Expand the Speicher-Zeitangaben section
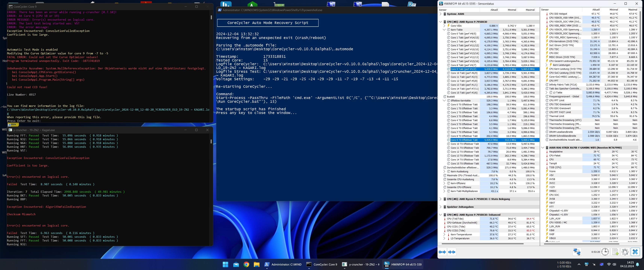This screenshot has width=644, height=270. pyautogui.click(x=441, y=207)
